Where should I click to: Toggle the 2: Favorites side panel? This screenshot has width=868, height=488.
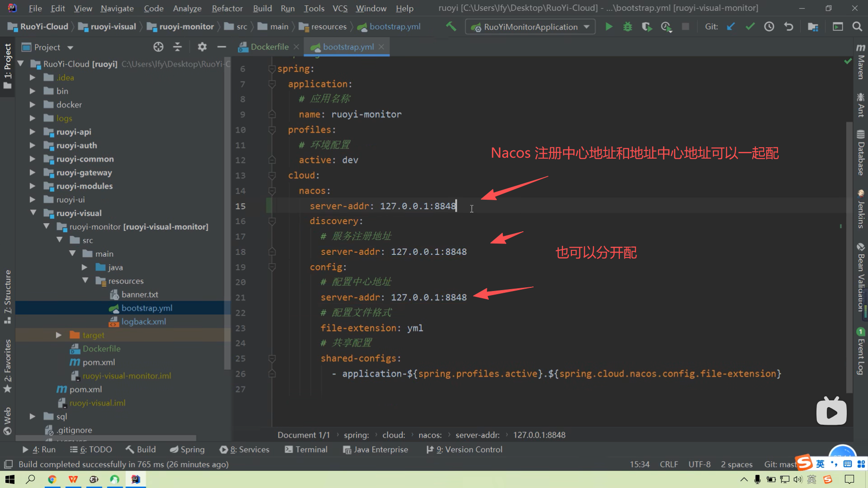pyautogui.click(x=7, y=366)
